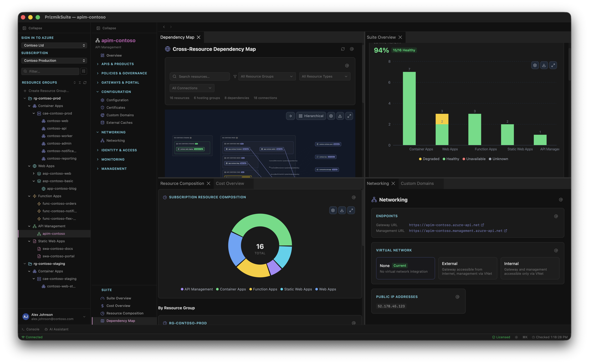589x364 pixels.
Task: Click @ icon beside Networking heading
Action: click(x=561, y=200)
